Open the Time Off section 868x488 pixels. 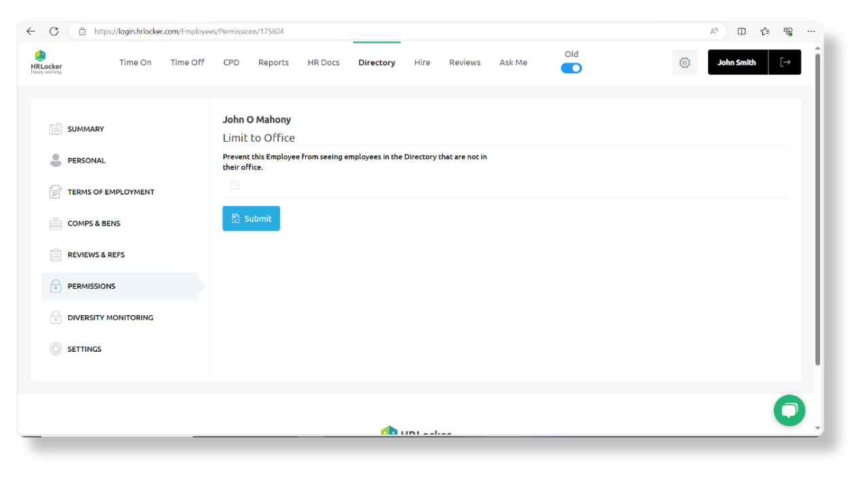187,62
